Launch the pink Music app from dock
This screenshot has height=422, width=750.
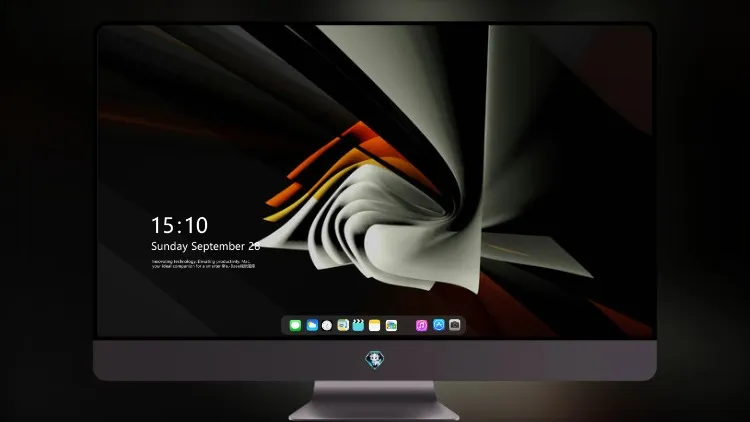point(421,325)
